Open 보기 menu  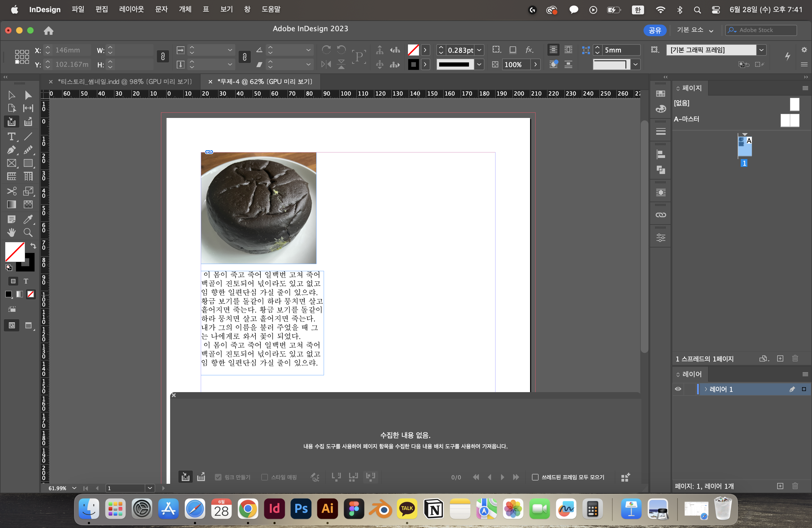226,10
